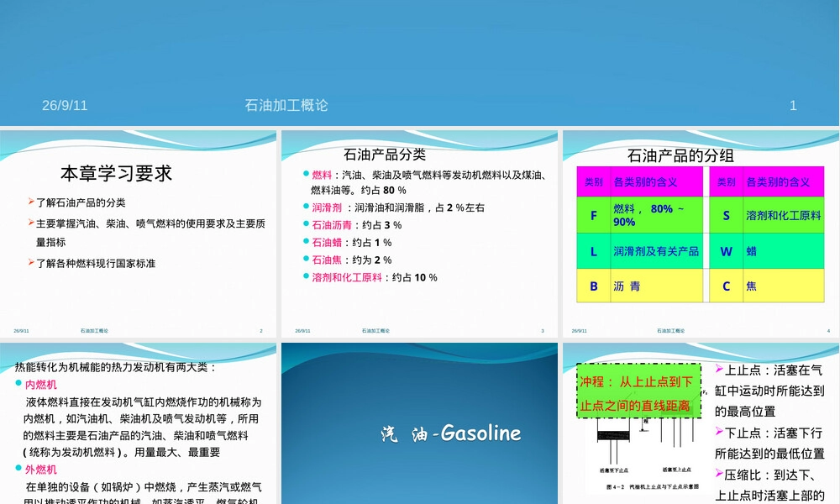Click the 石油焦 bullet label
The height and width of the screenshot is (504, 840).
pyautogui.click(x=327, y=260)
